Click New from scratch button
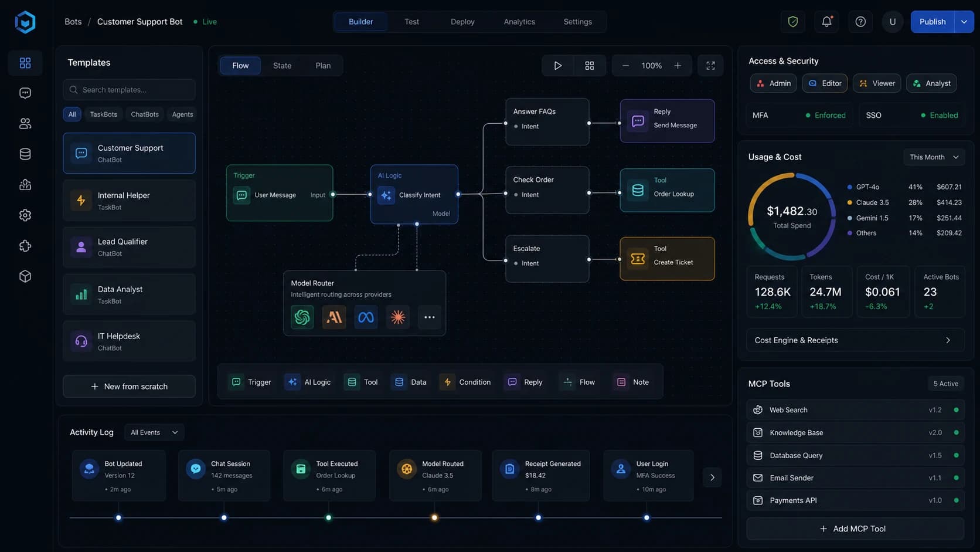This screenshot has height=552, width=980. (x=129, y=387)
